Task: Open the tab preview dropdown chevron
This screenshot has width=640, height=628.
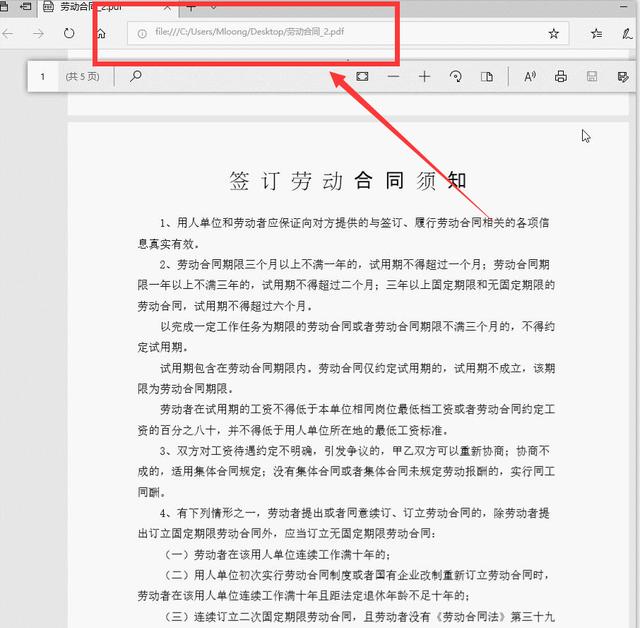Action: (213, 7)
